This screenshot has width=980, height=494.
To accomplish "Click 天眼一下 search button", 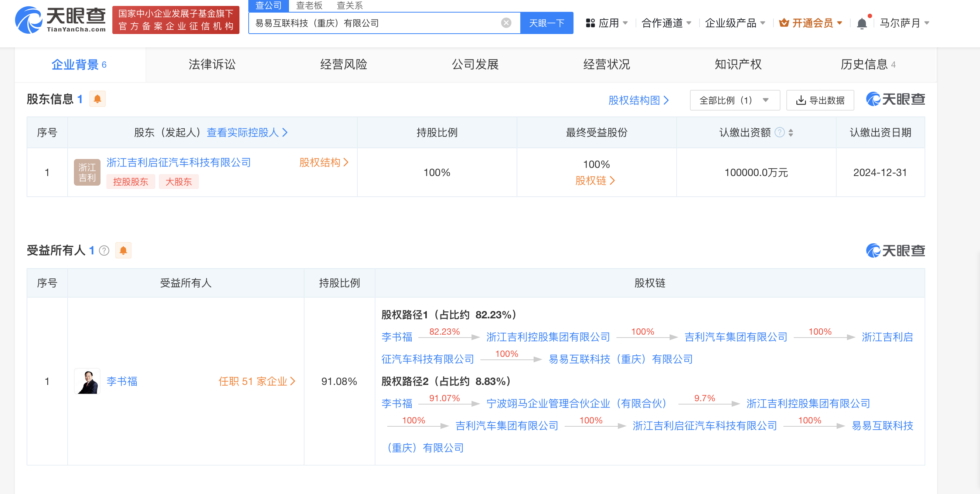I will [x=546, y=23].
